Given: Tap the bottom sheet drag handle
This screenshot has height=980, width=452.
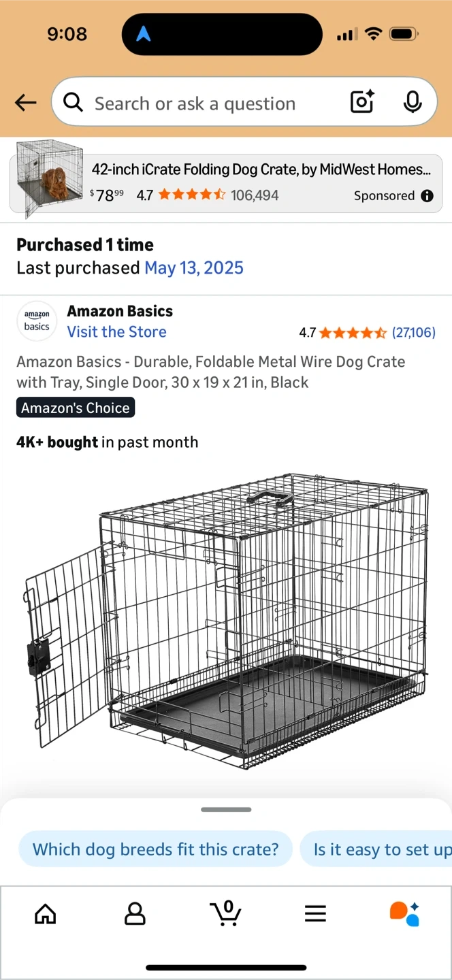Looking at the screenshot, I should [226, 810].
